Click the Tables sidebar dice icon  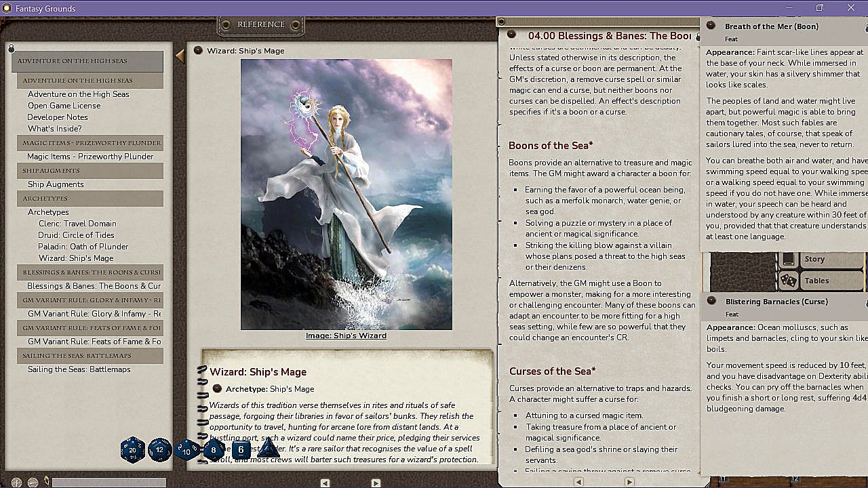click(788, 280)
